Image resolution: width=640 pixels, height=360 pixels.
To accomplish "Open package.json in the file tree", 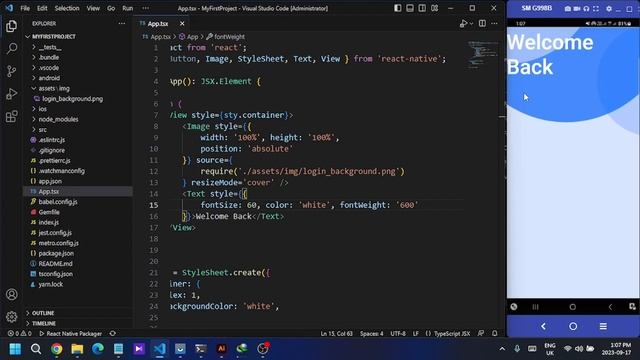I will coord(56,253).
